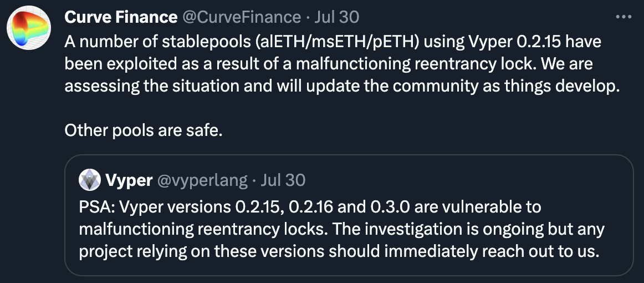Click the @CurveFinance handle
The height and width of the screenshot is (283, 644).
pyautogui.click(x=241, y=17)
